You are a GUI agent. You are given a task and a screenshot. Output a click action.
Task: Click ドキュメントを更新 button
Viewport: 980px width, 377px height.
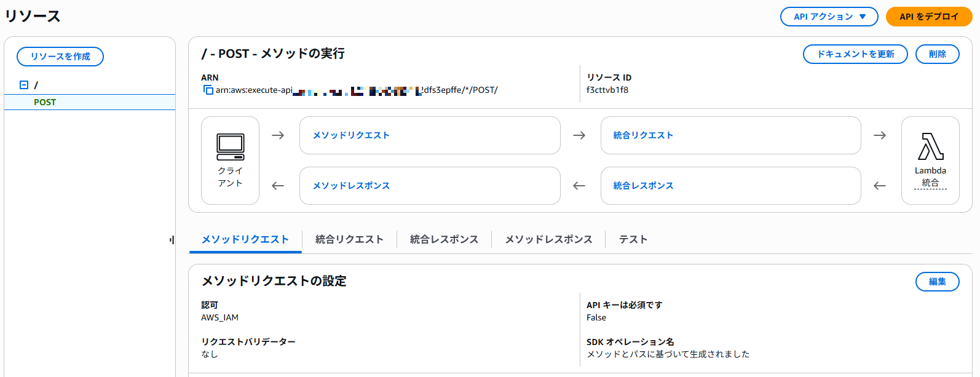pos(855,54)
